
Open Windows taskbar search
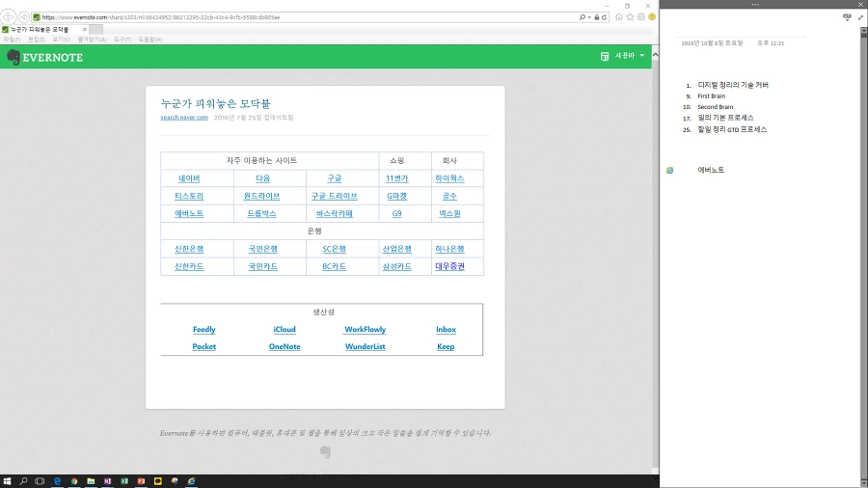23,481
